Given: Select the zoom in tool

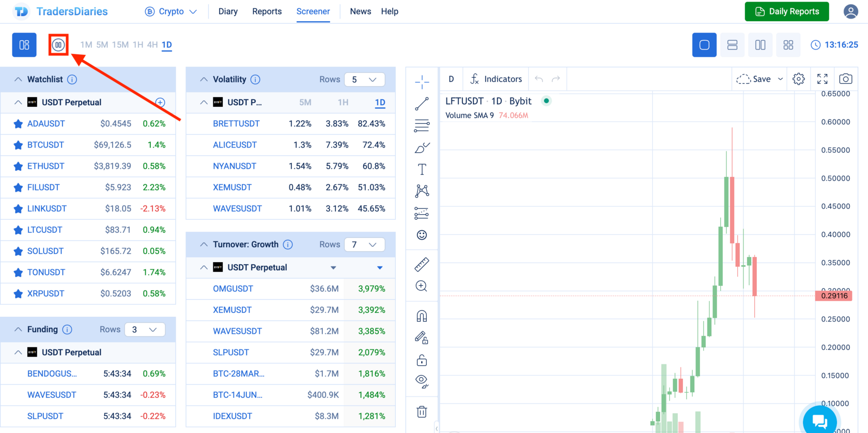Looking at the screenshot, I should [x=422, y=286].
